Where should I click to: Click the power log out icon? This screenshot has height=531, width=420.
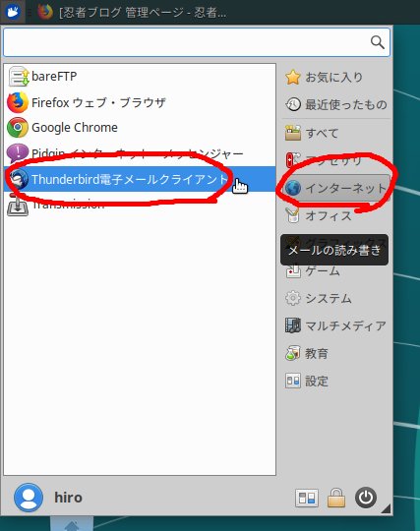pos(366,498)
